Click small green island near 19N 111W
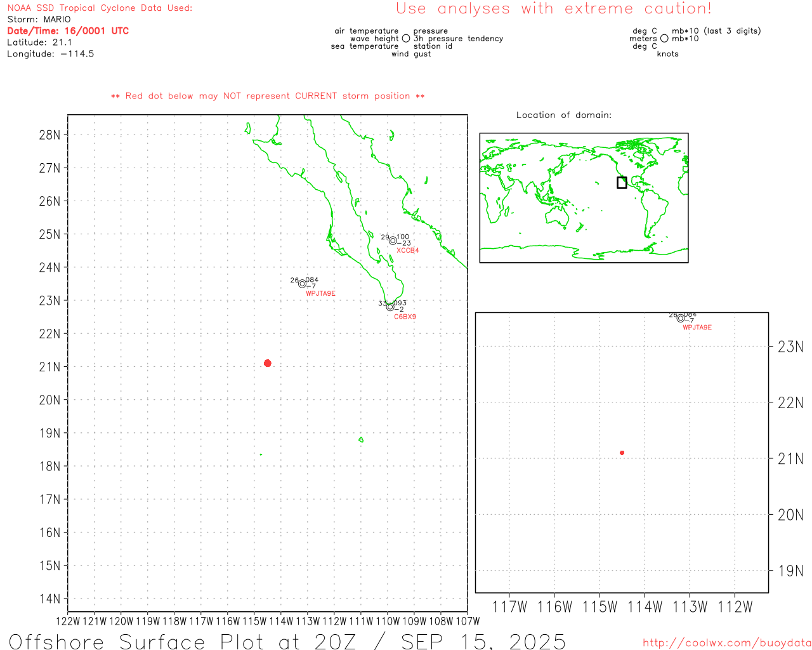This screenshot has width=812, height=650. tap(361, 439)
